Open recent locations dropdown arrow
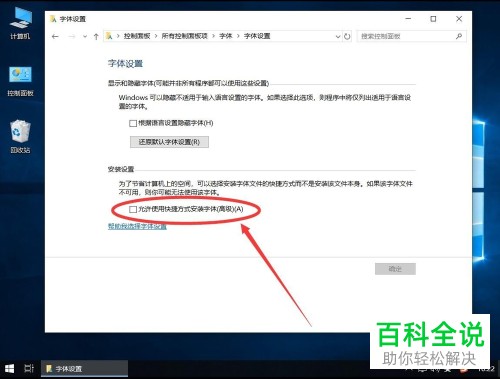 [85, 36]
